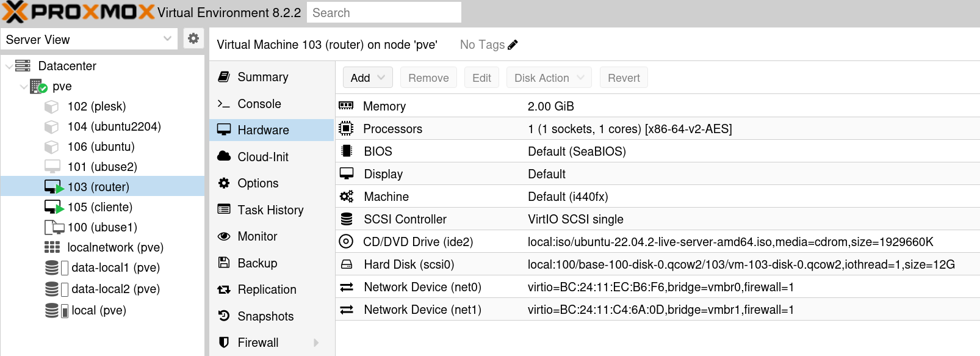The height and width of the screenshot is (356, 980).
Task: Switch to the Cloud-Init tab
Action: click(x=263, y=157)
